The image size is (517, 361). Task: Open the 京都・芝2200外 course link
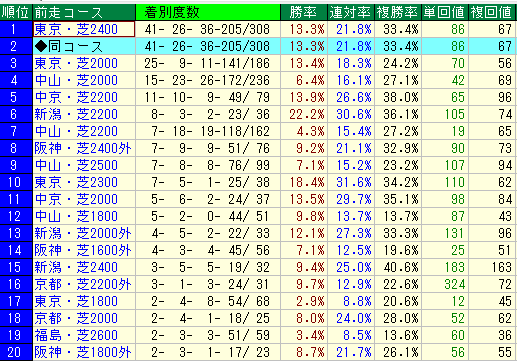(x=83, y=284)
